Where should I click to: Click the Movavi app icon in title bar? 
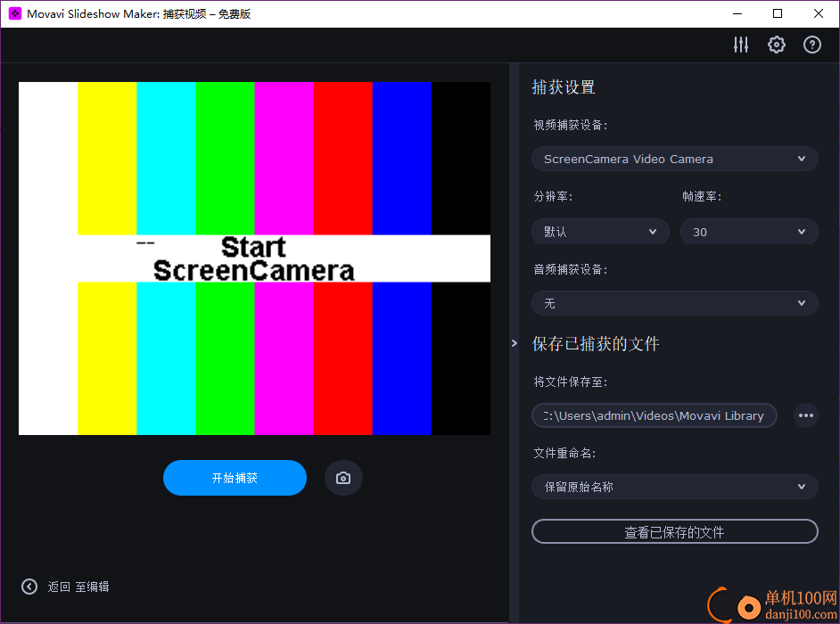pyautogui.click(x=15, y=14)
